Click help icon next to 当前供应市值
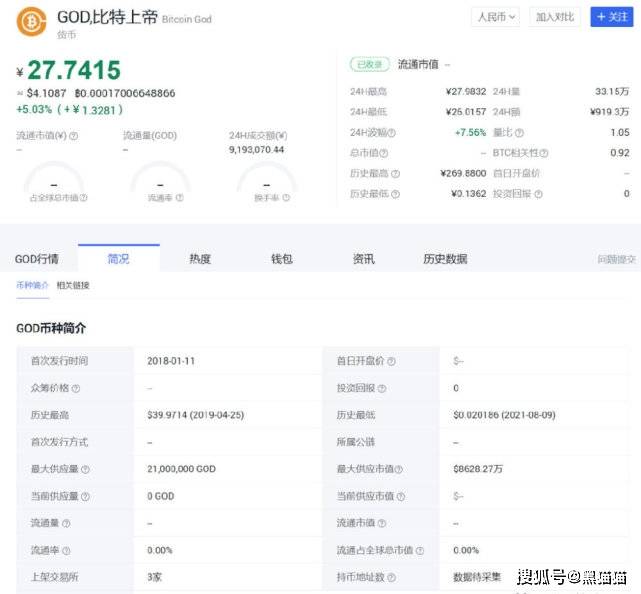 [401, 497]
